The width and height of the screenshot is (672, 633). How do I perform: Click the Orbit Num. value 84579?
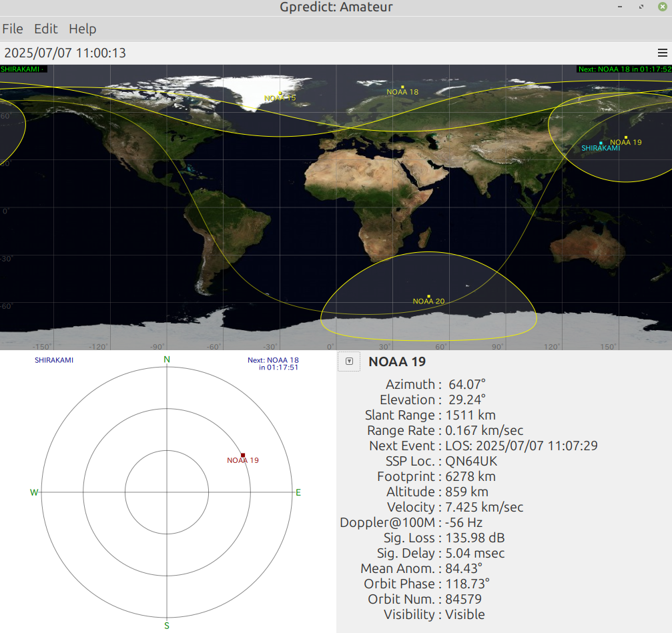(464, 599)
